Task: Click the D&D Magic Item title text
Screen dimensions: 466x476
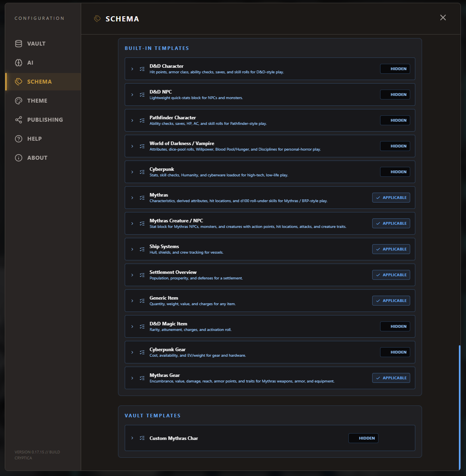Action: 168,324
